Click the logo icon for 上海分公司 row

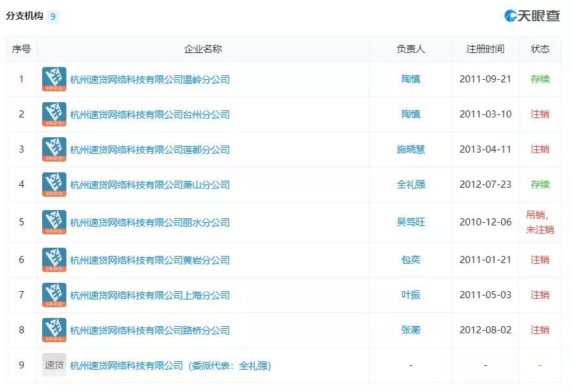tap(54, 295)
